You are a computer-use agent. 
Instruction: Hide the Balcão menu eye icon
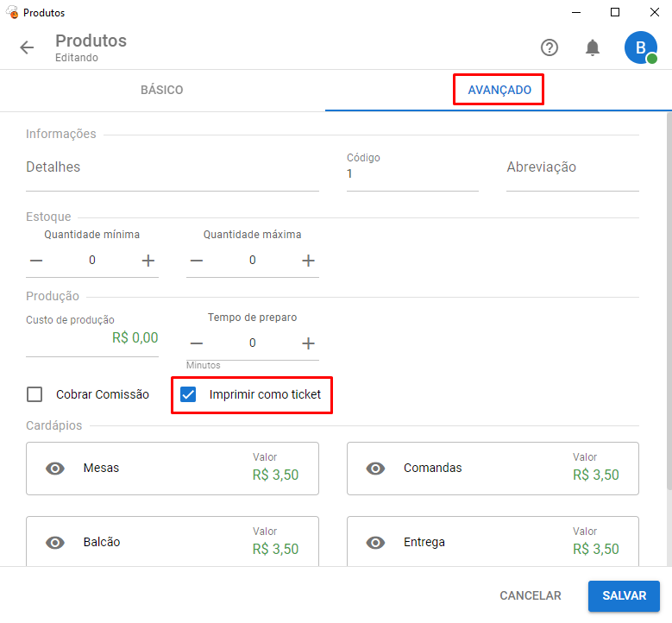[x=55, y=543]
